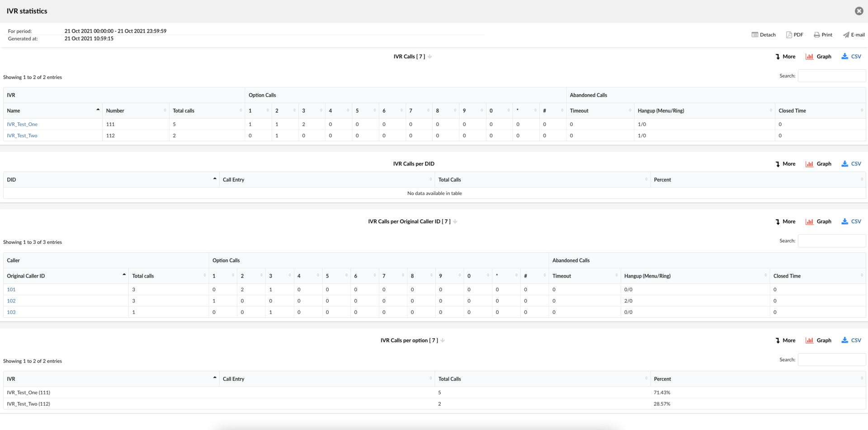Image resolution: width=868 pixels, height=430 pixels.
Task: Click the report period date range text
Action: (x=115, y=31)
